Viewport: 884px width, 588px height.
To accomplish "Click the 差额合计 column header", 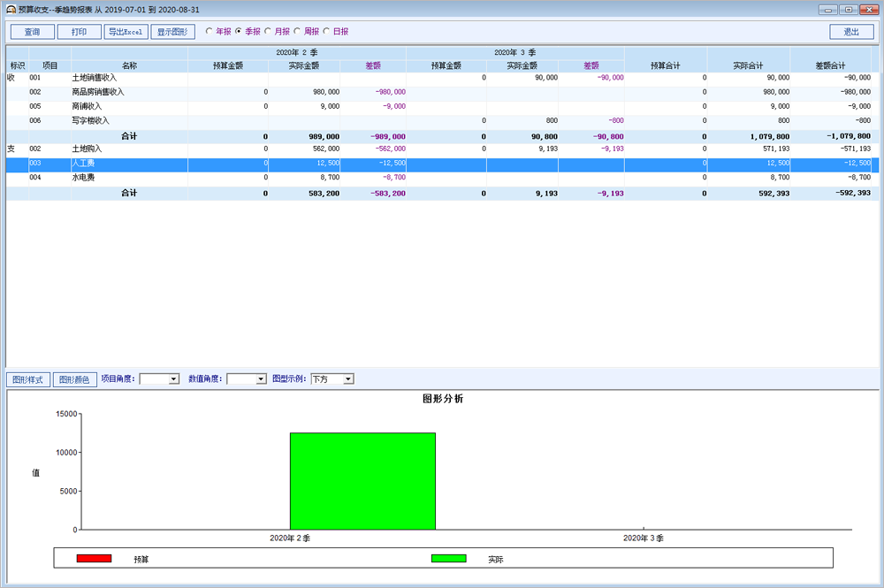I will coord(830,65).
